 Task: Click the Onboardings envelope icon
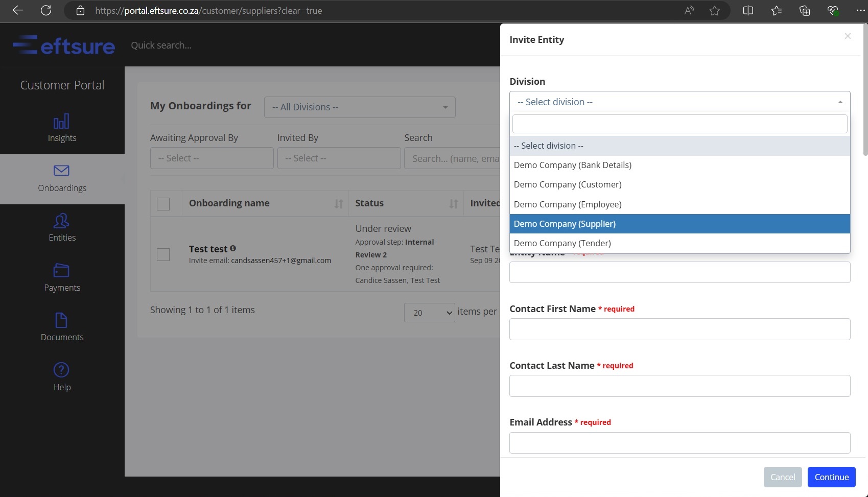61,171
